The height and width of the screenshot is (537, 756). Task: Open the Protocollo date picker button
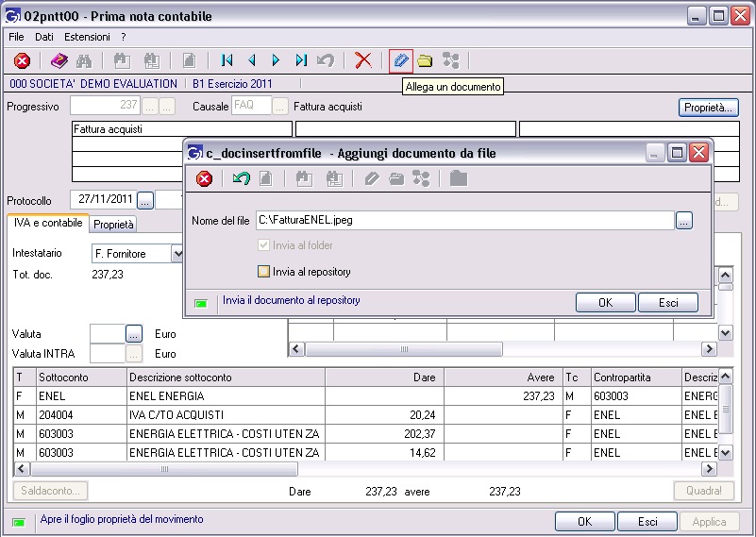145,200
